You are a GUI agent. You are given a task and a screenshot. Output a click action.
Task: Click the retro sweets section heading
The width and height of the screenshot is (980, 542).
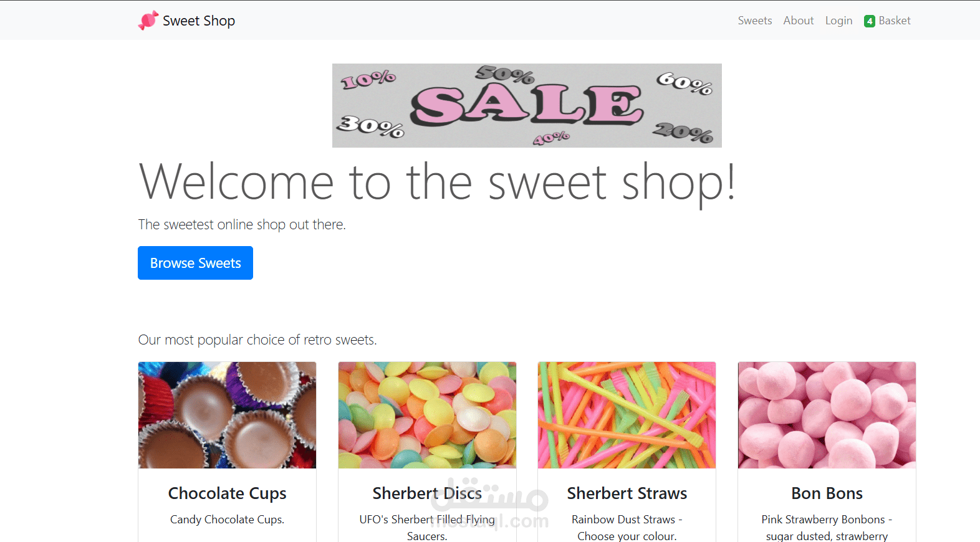click(257, 340)
